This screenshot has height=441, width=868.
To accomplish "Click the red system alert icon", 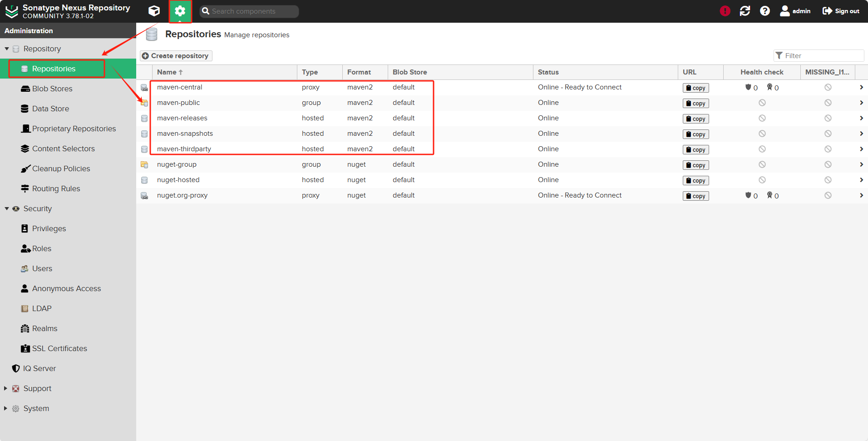I will [x=725, y=11].
